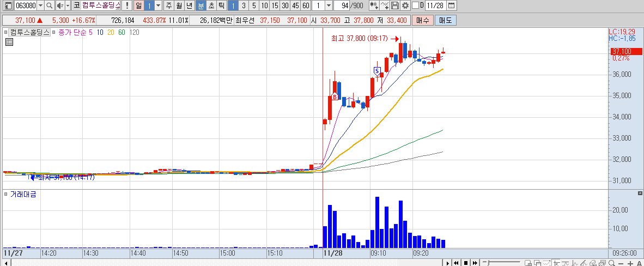Click the exclamation mark info icon

point(127,5)
